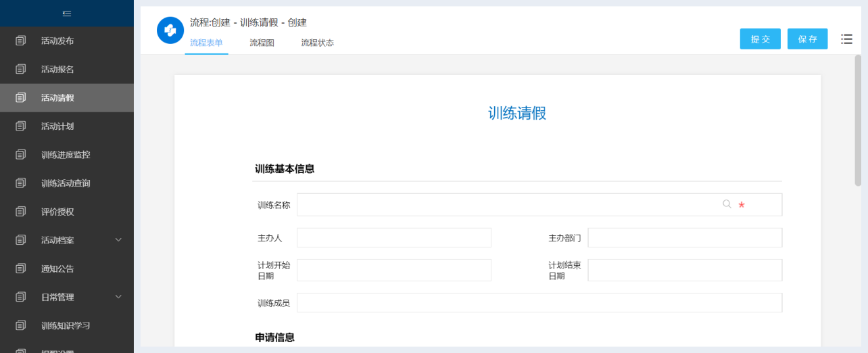Expand the 活动档案 submenu arrow
Screen dimensions: 868x353
click(x=118, y=240)
